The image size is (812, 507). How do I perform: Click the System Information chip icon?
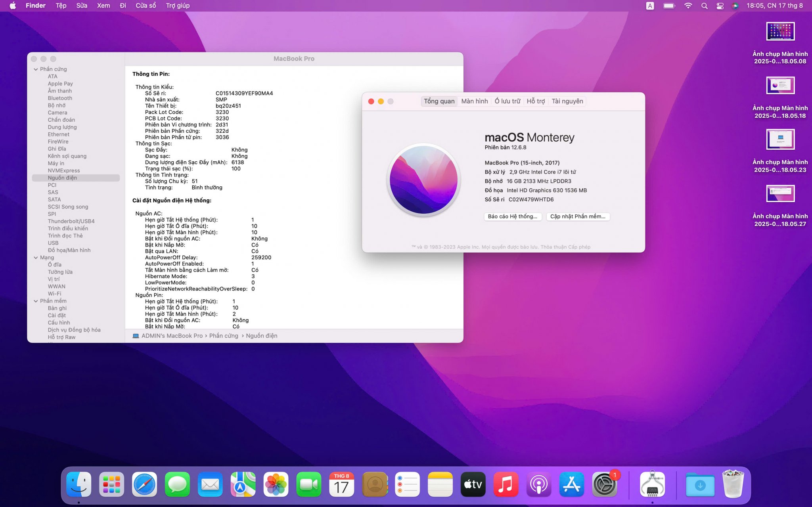652,484
